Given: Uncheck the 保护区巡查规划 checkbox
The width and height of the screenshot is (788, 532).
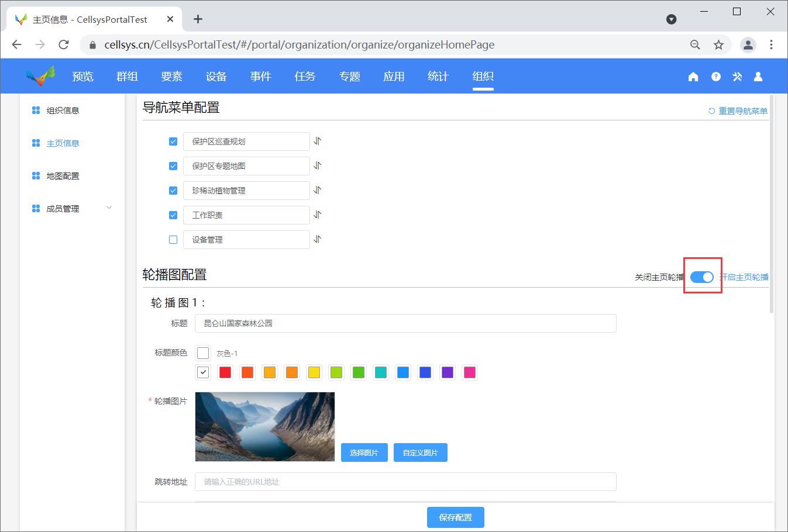Looking at the screenshot, I should [x=173, y=141].
